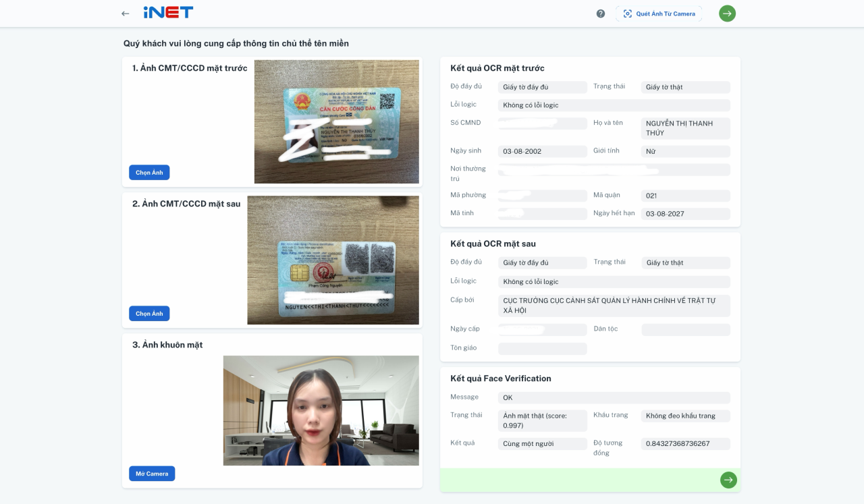
Task: Click the iNET logo in the header
Action: 168,13
